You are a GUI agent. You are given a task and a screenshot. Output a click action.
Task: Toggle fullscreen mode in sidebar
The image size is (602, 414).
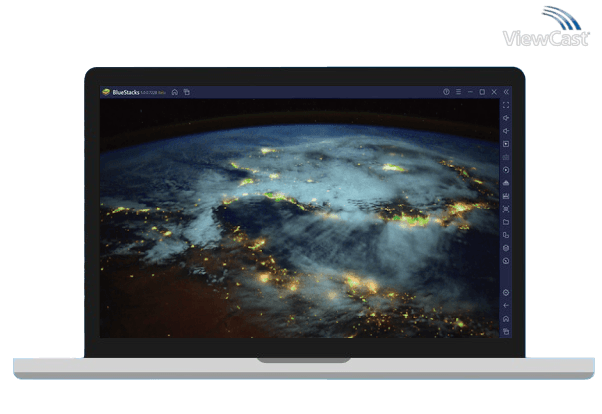coord(506,105)
